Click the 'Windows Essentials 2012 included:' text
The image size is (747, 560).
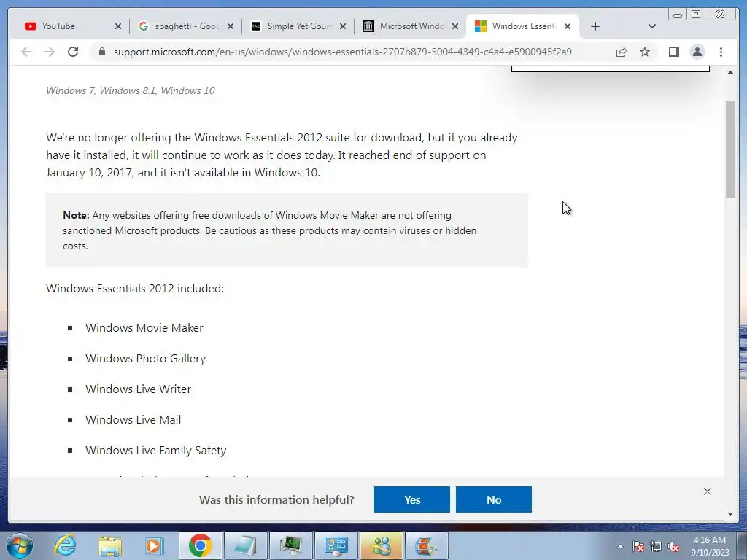pos(135,289)
